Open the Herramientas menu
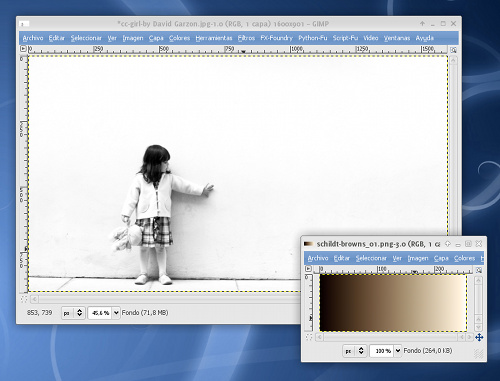The width and height of the screenshot is (500, 381). (214, 38)
